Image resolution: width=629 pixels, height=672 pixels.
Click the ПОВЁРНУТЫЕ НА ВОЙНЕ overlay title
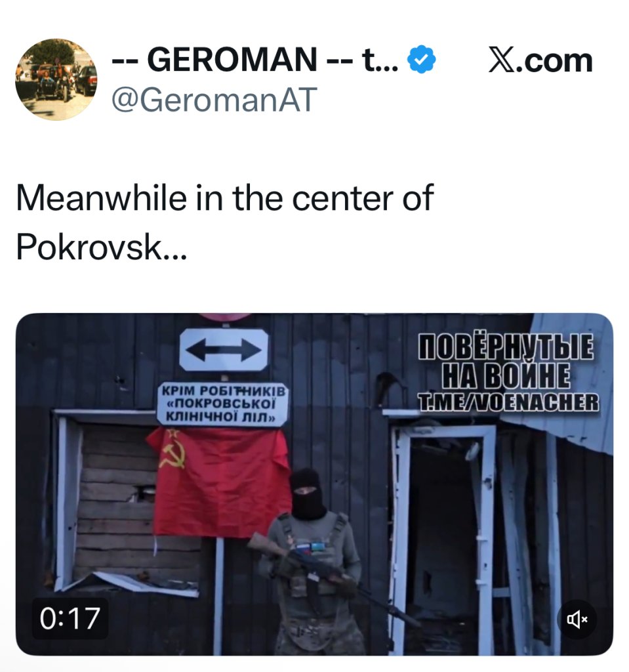(x=506, y=361)
